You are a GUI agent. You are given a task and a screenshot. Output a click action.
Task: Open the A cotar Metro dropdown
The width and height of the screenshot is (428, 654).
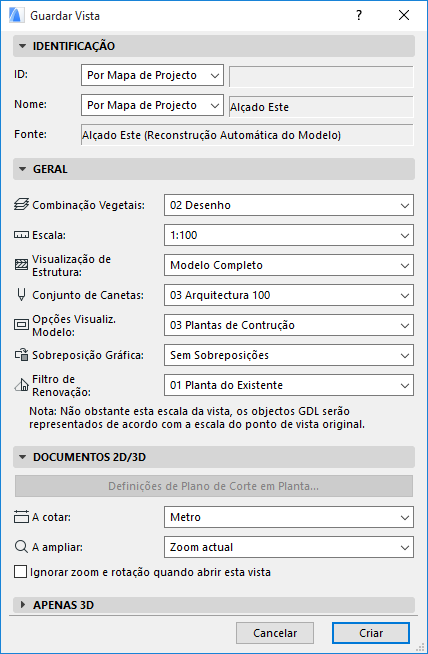pyautogui.click(x=289, y=517)
